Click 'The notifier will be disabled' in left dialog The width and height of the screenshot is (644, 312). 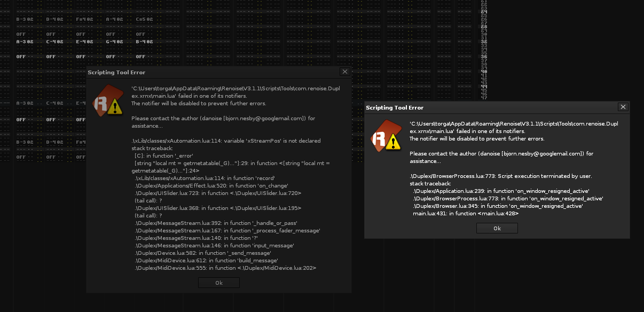[199, 104]
